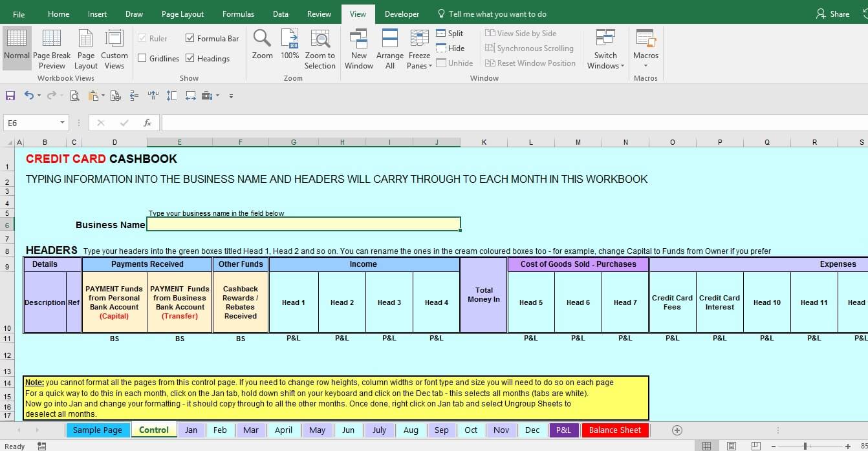Click column K header
868x451 pixels.
[x=484, y=142]
